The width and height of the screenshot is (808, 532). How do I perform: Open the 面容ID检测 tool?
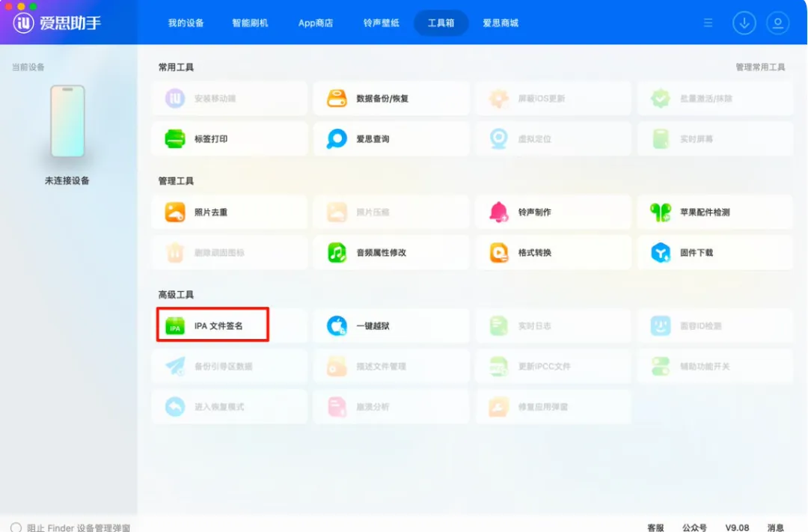click(x=715, y=325)
